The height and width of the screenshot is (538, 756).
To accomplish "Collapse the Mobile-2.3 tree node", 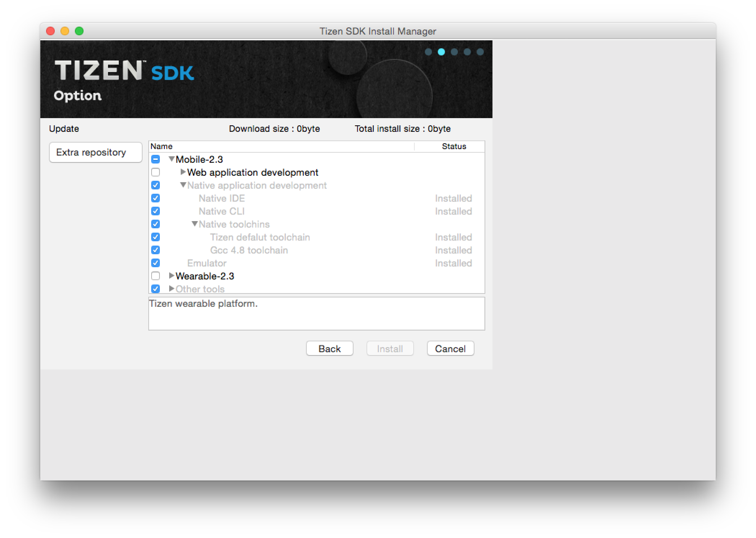I will coord(172,159).
